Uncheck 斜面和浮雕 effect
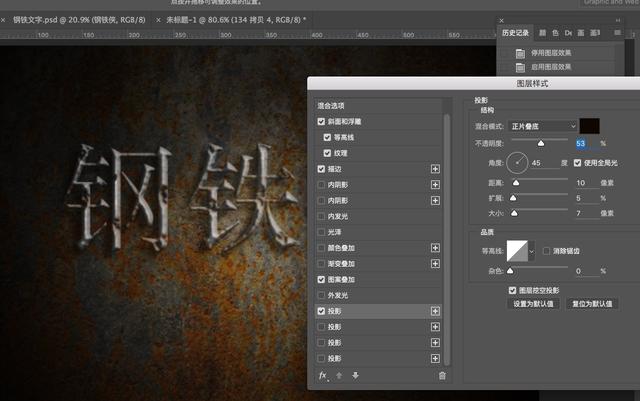Screen dimensions: 640x401 pyautogui.click(x=321, y=122)
